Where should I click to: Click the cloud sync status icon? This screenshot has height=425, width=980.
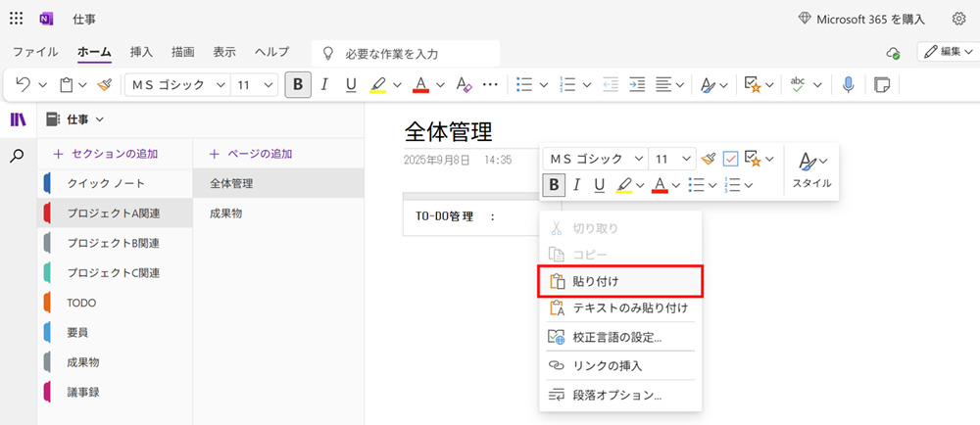[x=894, y=53]
